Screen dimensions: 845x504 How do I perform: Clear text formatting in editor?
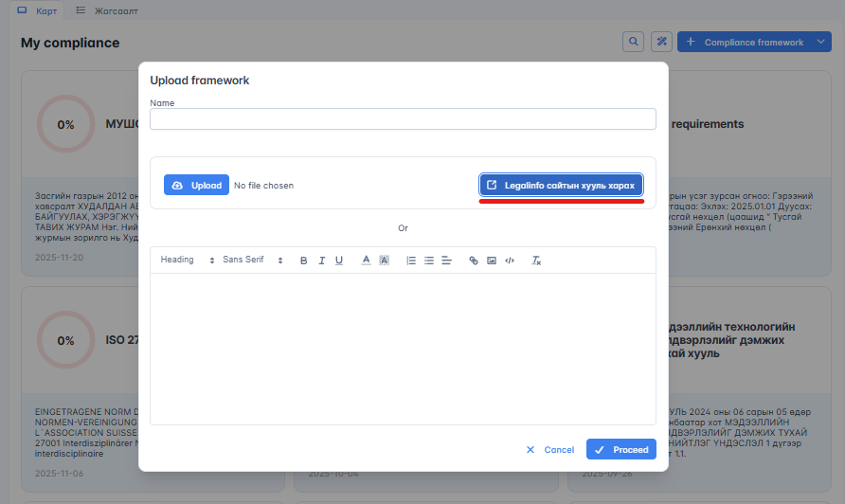[x=536, y=261]
